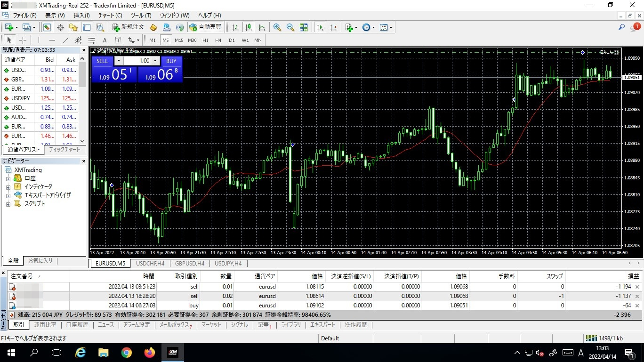The height and width of the screenshot is (362, 644).
Task: Click the blue BUY button
Action: [x=171, y=61]
